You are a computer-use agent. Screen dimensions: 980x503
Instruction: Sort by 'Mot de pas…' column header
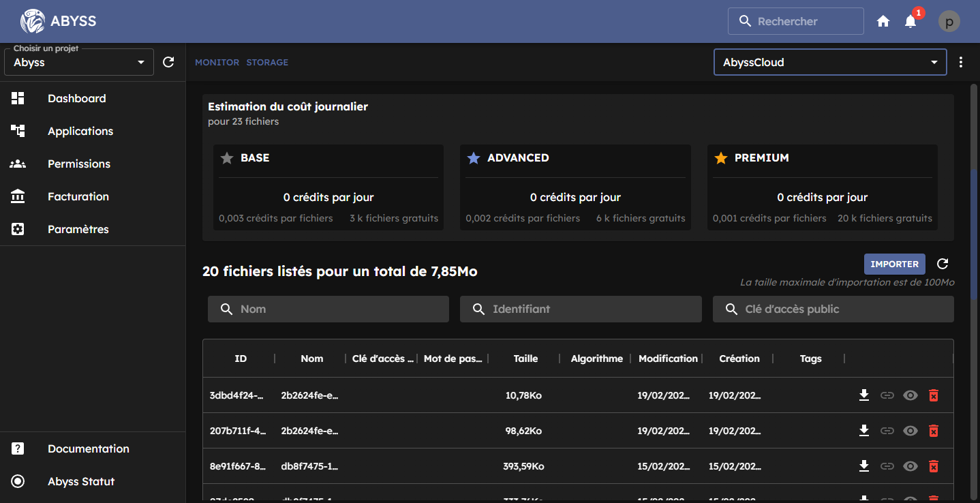coord(453,359)
